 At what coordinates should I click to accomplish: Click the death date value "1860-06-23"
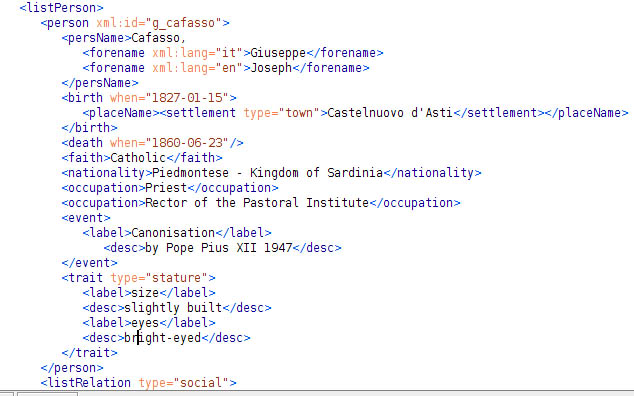tap(186, 143)
